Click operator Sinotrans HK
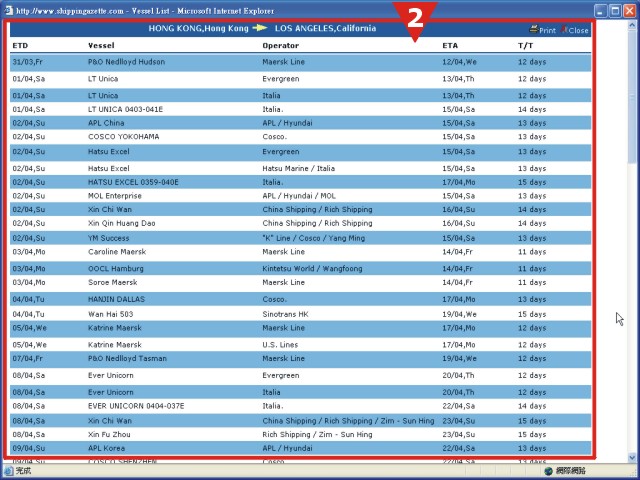 pos(285,314)
